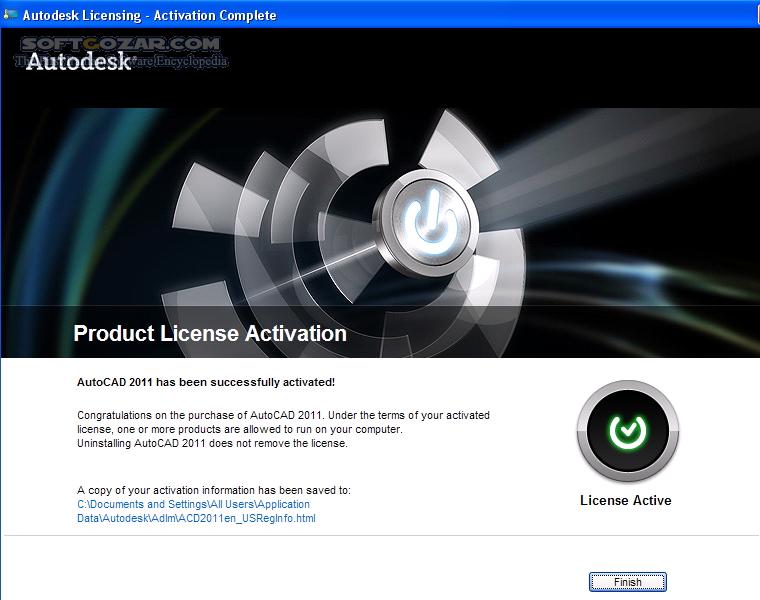Click the title bar window icon
This screenshot has height=600, width=760.
(x=10, y=15)
